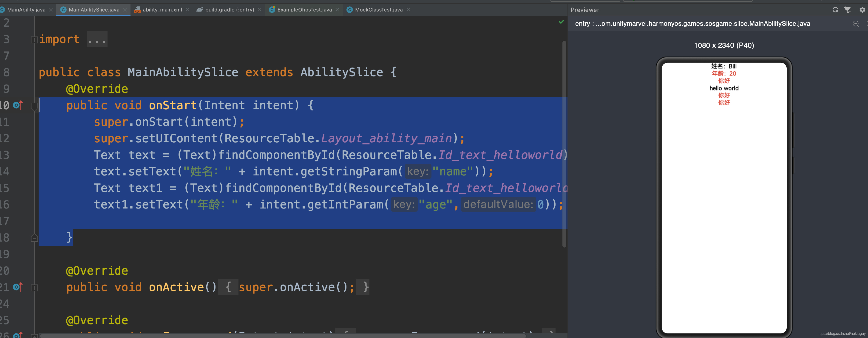
Task: Expand the folded onActive method
Action: click(34, 288)
